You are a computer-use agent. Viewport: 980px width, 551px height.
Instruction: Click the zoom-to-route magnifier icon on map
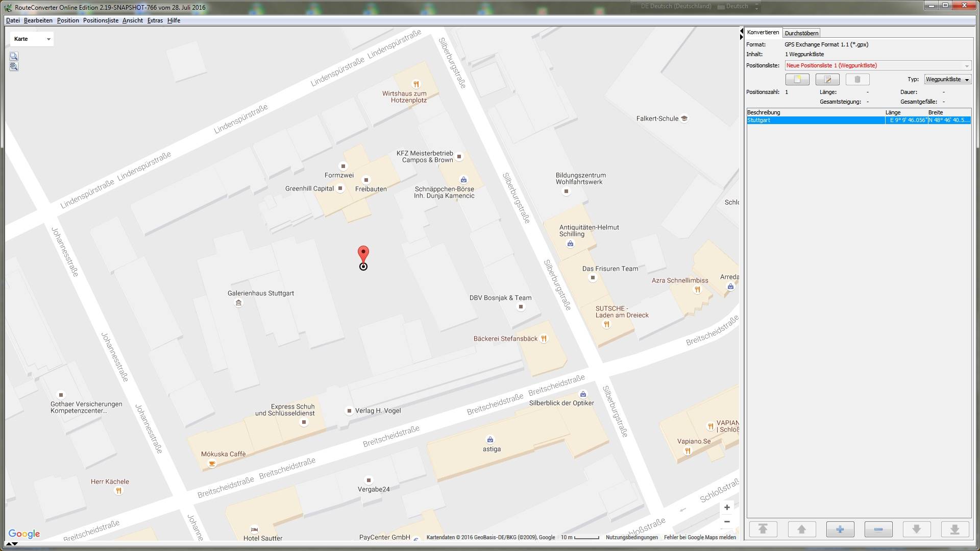tap(14, 66)
